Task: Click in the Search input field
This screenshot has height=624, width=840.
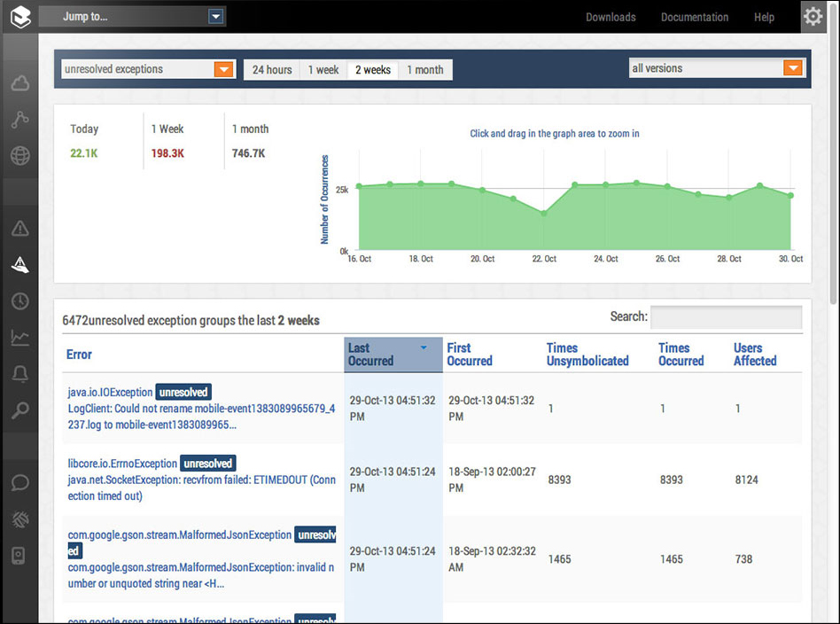Action: click(x=727, y=316)
